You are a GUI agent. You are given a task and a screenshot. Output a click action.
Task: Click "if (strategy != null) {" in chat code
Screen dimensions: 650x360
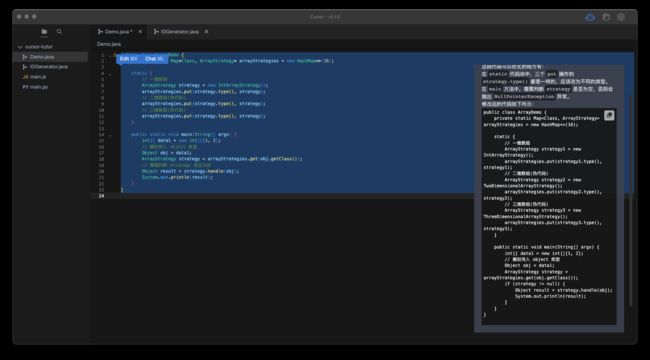535,284
